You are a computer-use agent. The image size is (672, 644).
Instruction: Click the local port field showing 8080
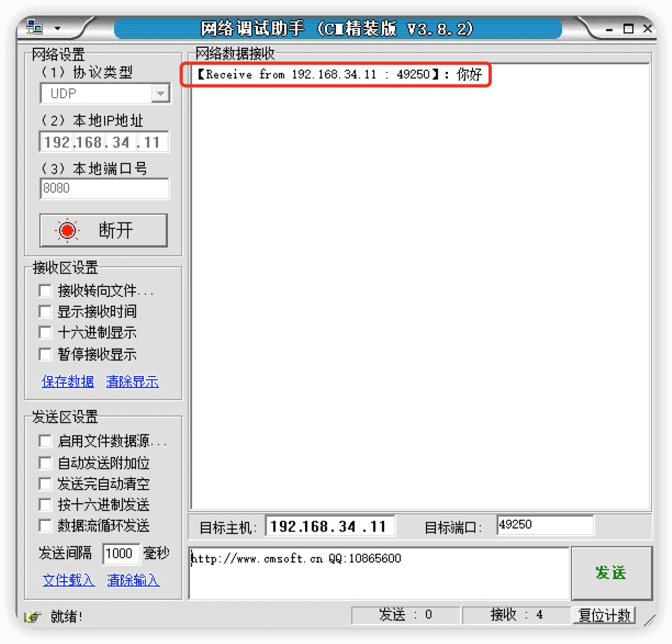pyautogui.click(x=104, y=188)
